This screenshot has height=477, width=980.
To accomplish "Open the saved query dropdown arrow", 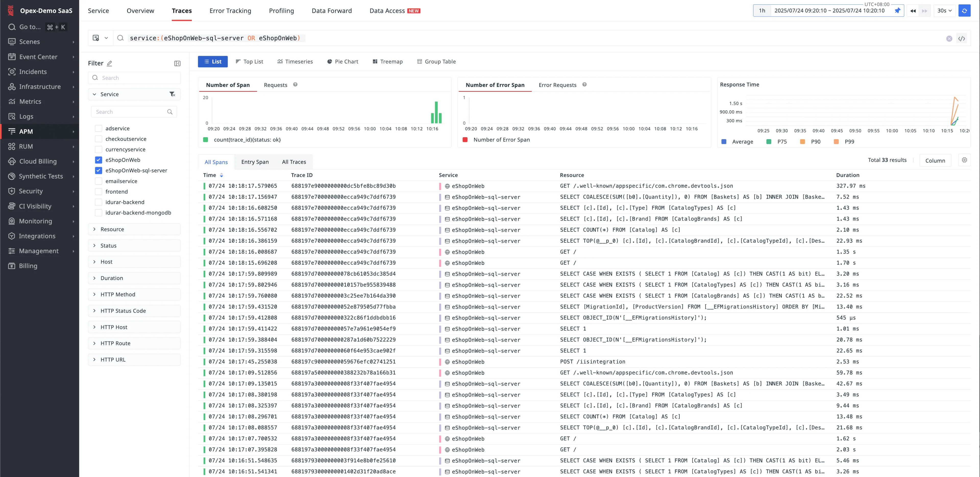I will pyautogui.click(x=106, y=38).
